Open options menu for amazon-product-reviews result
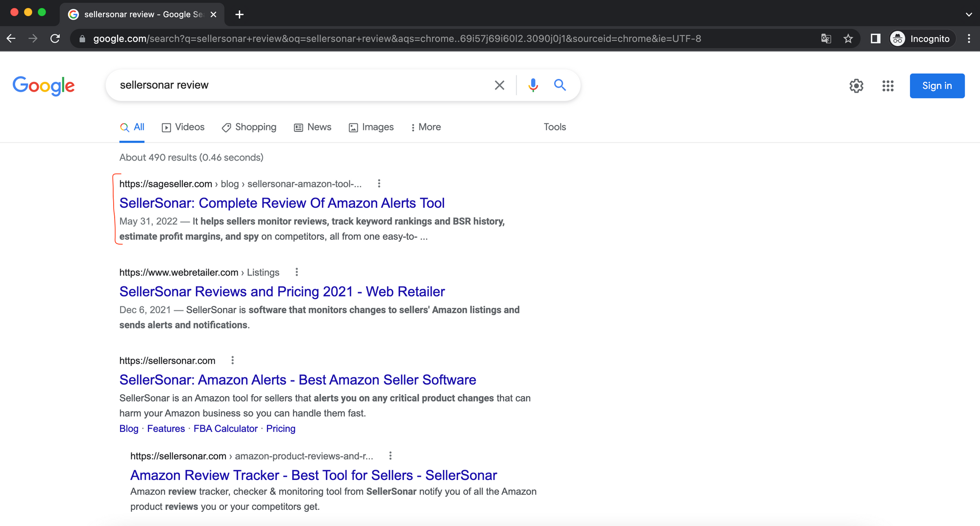This screenshot has width=980, height=526. (390, 456)
